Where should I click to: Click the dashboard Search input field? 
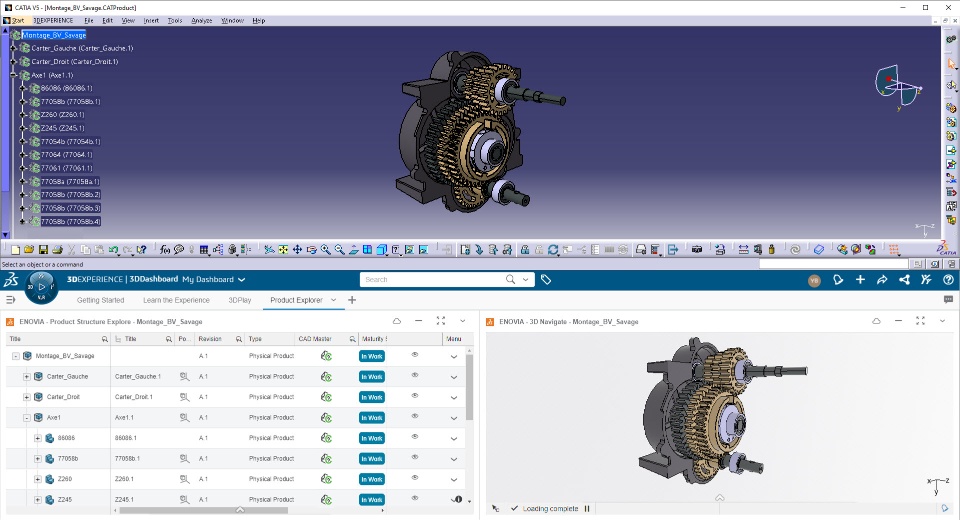pyautogui.click(x=433, y=279)
